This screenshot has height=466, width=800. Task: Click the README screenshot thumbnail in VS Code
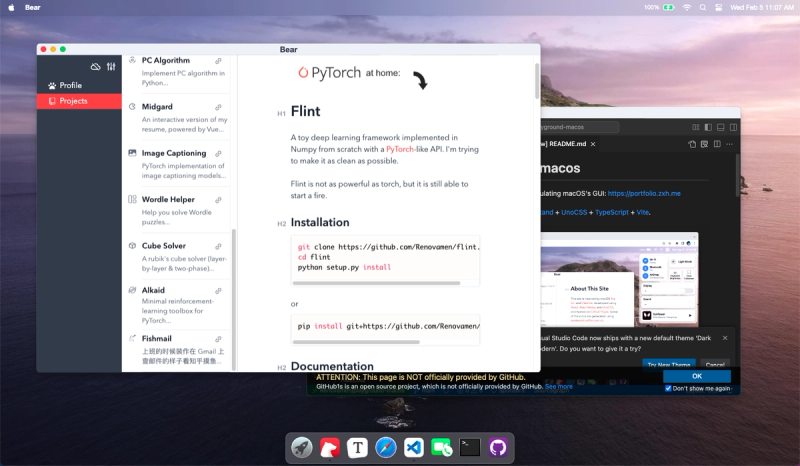tap(619, 279)
